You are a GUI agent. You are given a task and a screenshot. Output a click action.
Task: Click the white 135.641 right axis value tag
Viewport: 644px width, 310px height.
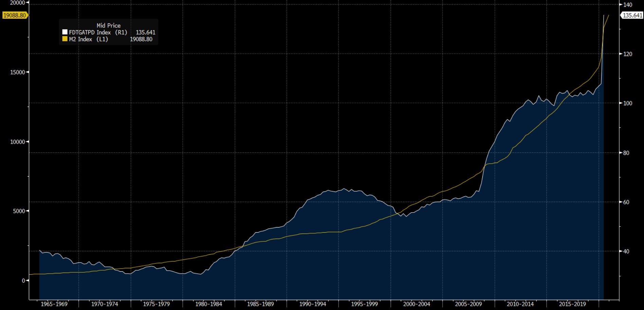(x=632, y=15)
